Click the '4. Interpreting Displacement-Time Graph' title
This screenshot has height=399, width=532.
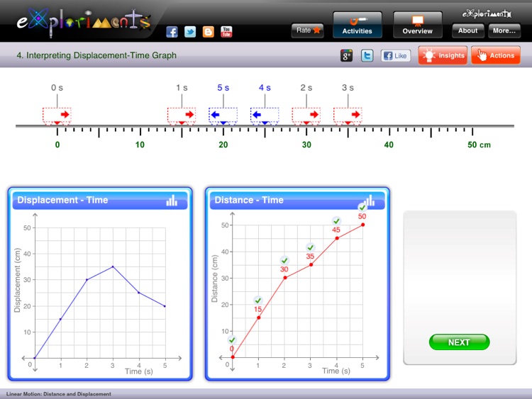point(96,55)
